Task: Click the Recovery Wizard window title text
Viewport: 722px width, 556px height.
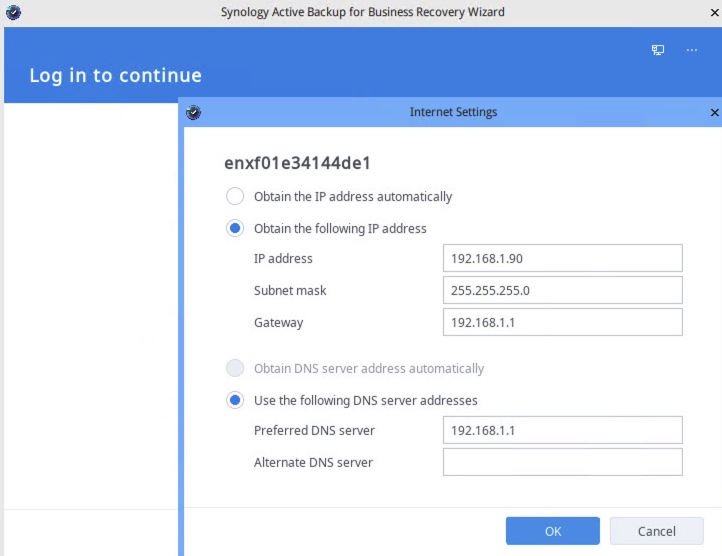Action: [x=363, y=12]
